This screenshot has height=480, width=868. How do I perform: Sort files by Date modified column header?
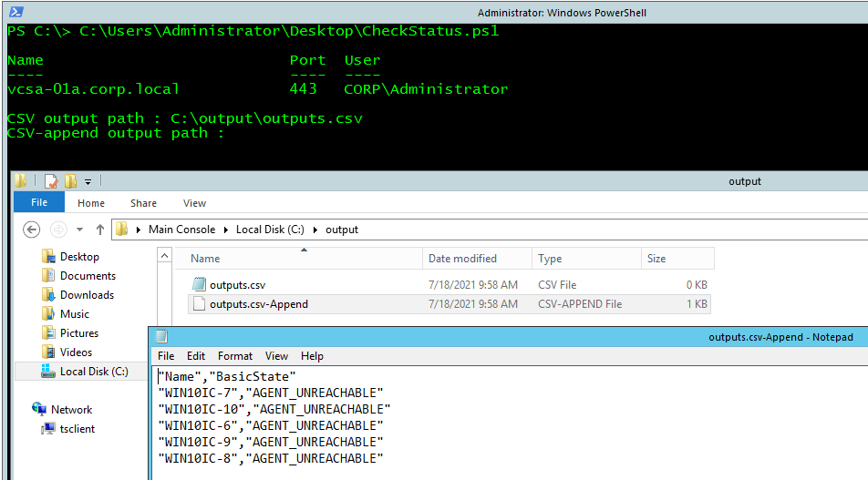point(477,259)
